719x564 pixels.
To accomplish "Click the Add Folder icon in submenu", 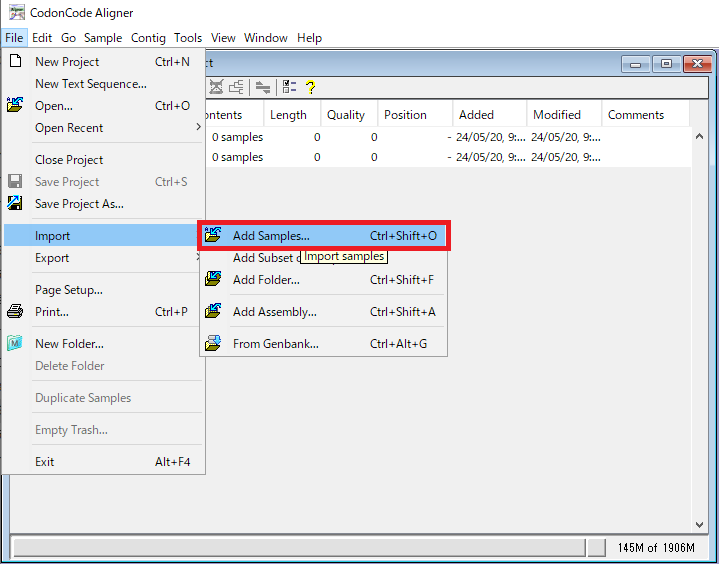I will (x=213, y=280).
